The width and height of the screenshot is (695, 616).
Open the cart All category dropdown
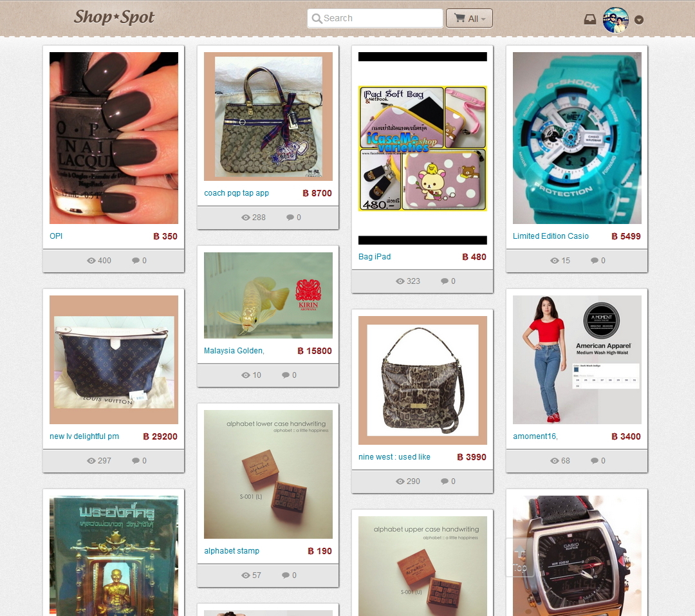(469, 18)
